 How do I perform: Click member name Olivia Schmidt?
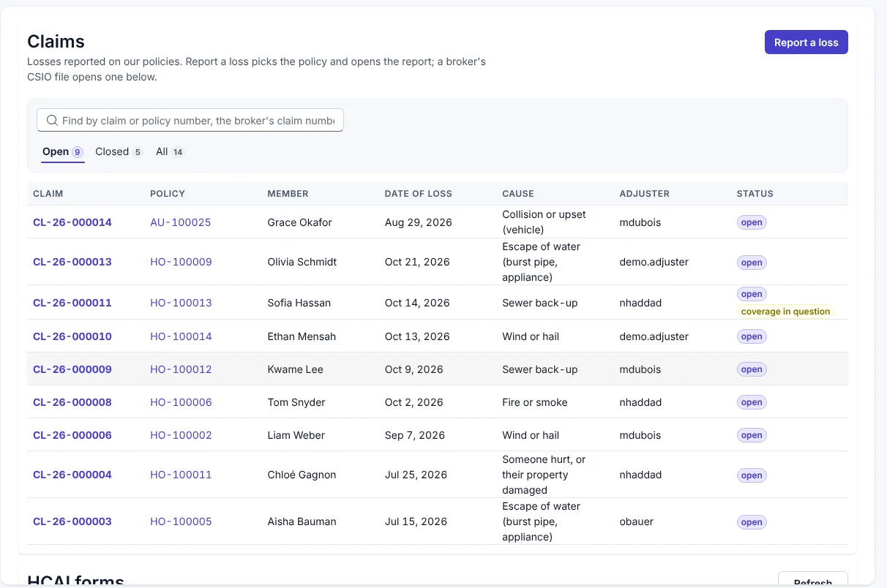pos(302,262)
